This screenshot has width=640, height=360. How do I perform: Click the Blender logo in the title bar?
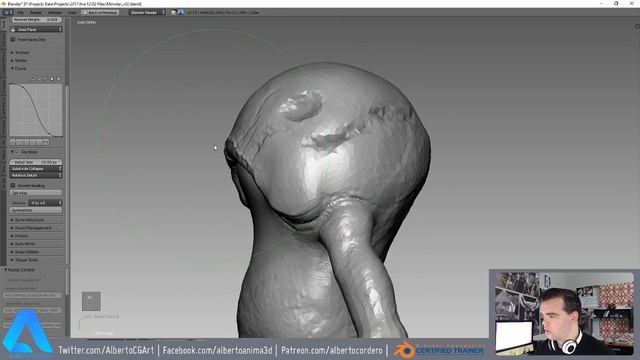click(4, 4)
